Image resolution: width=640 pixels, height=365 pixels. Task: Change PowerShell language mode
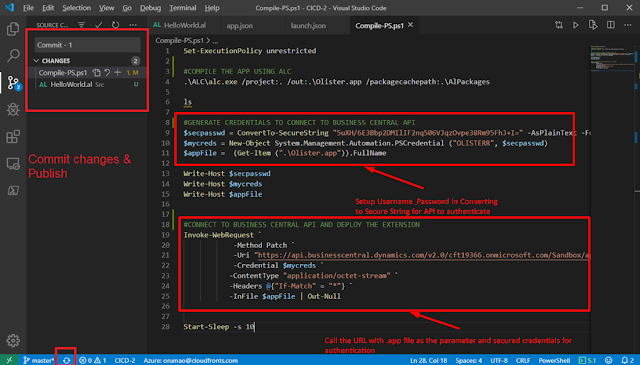(x=554, y=360)
